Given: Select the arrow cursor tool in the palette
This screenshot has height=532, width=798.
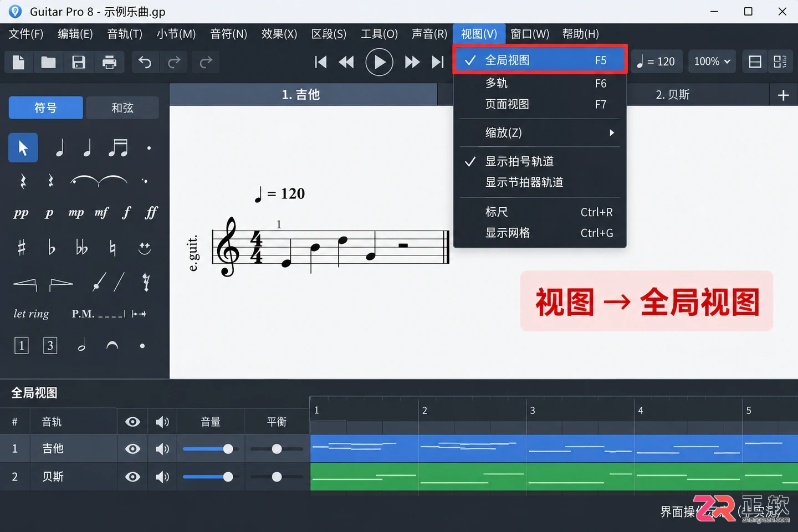Looking at the screenshot, I should 23,147.
